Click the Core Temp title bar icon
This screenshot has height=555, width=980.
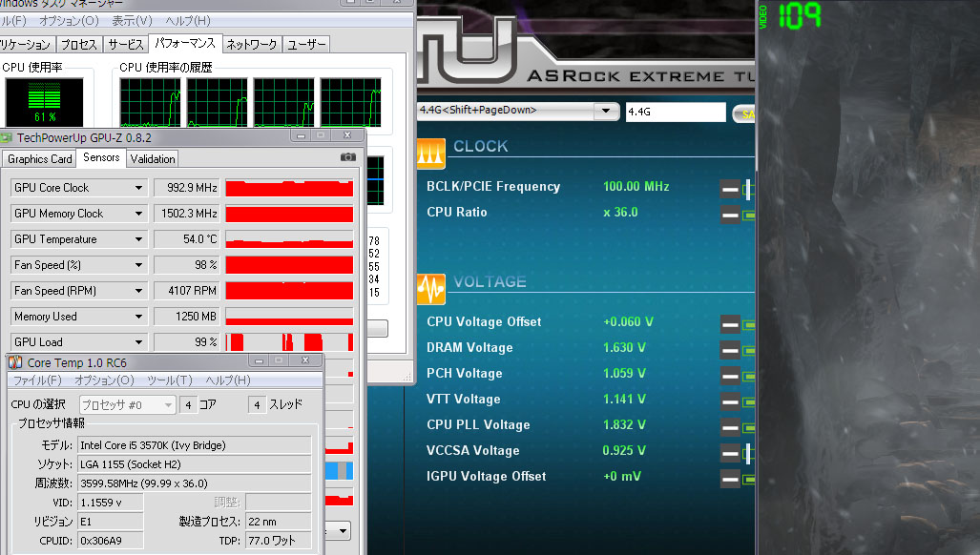pyautogui.click(x=15, y=362)
